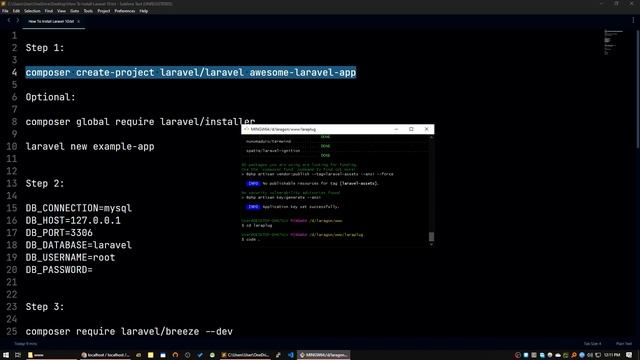Image resolution: width=640 pixels, height=360 pixels.
Task: Click the 'Step 2:' line
Action: (x=45, y=184)
